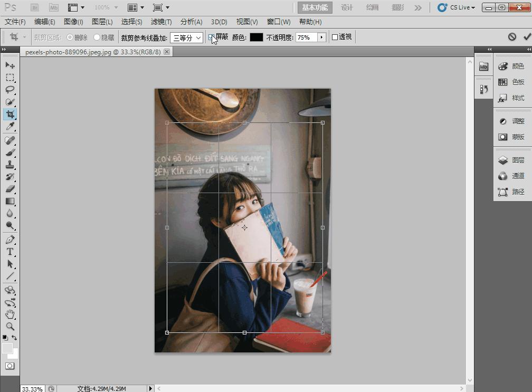Select the Path Selection tool

click(10, 264)
